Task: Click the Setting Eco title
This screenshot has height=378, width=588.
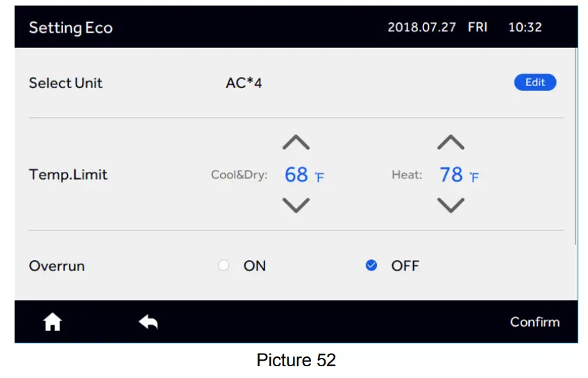Action: pyautogui.click(x=71, y=28)
